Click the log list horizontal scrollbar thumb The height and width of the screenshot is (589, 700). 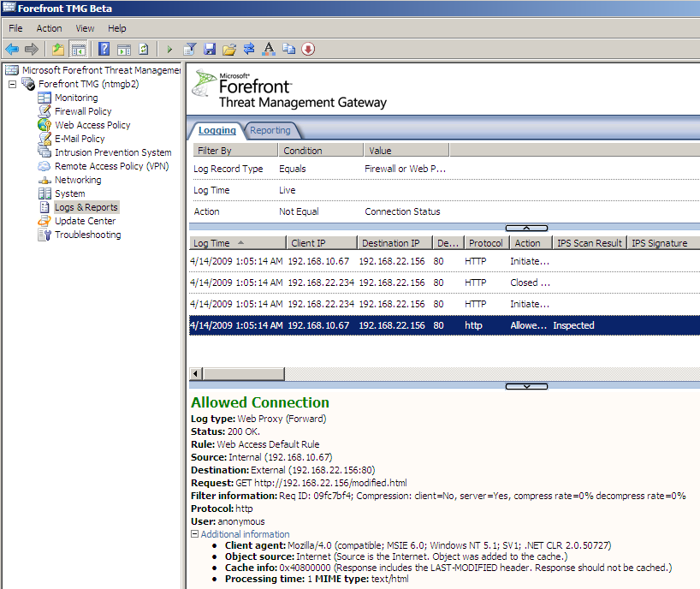244,374
